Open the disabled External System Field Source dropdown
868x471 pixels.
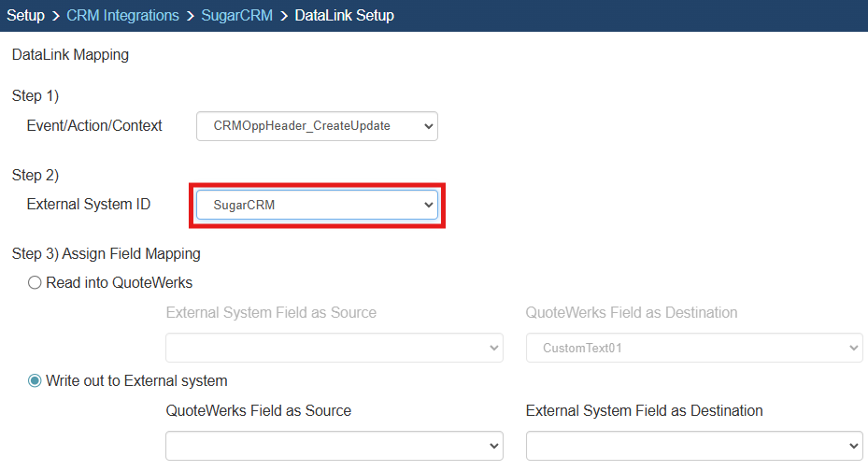[334, 348]
